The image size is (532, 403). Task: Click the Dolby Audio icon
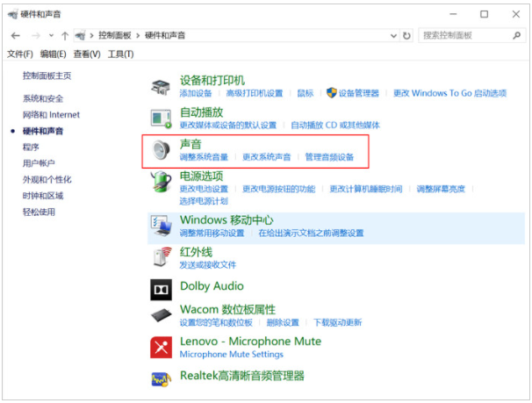click(161, 287)
